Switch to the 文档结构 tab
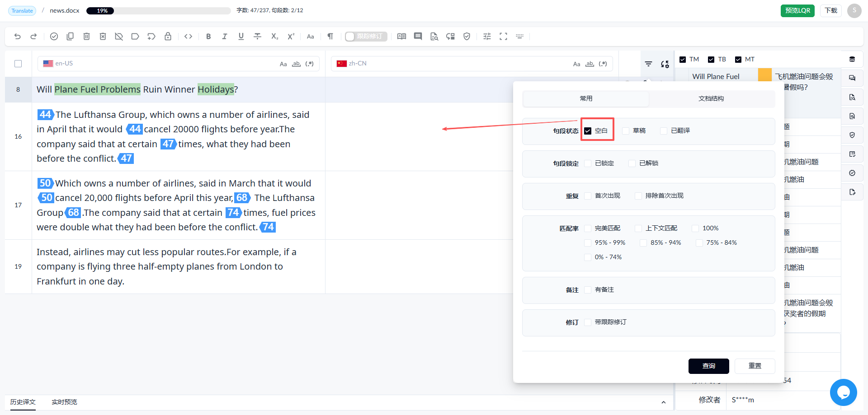 [711, 98]
